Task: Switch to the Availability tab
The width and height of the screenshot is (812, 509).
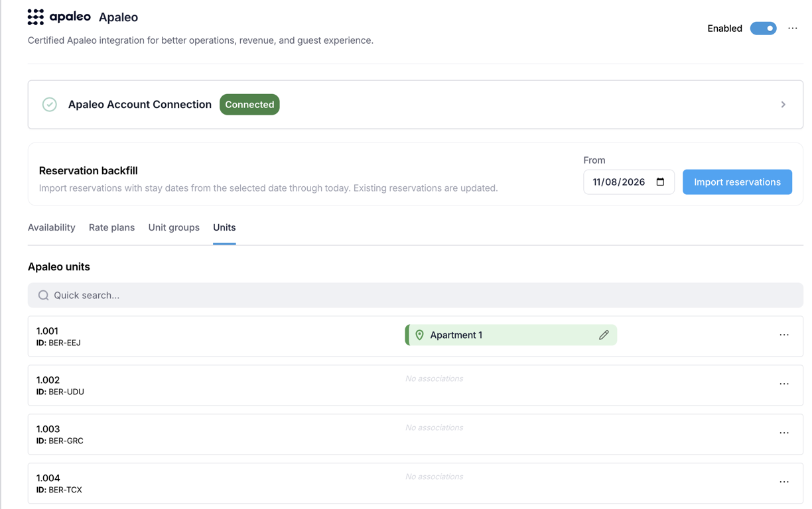Action: [x=52, y=227]
